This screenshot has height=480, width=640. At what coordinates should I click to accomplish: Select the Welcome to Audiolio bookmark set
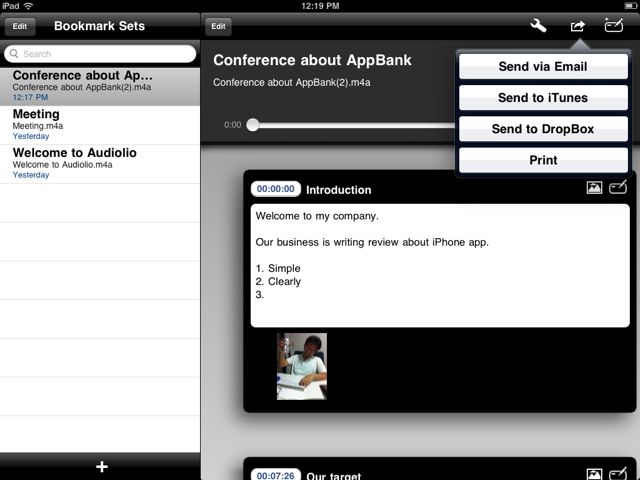coord(100,164)
